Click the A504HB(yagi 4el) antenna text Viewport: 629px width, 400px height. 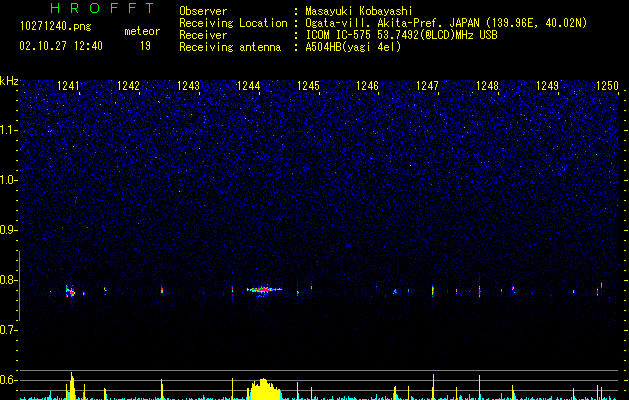pos(353,47)
